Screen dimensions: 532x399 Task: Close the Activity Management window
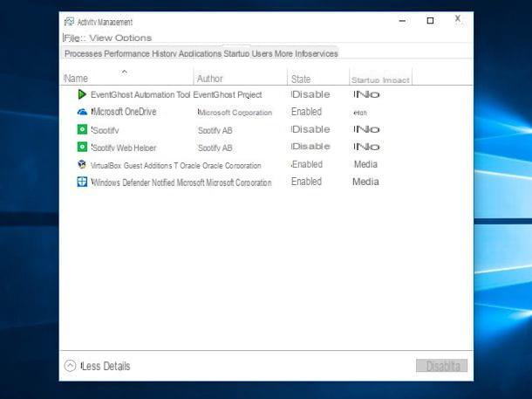click(458, 18)
